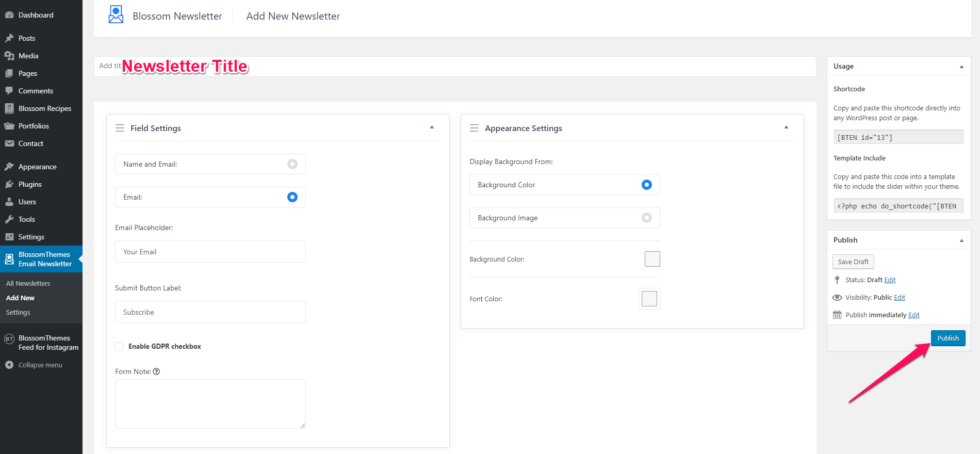Click the Save Draft button
The height and width of the screenshot is (454, 980).
pos(853,262)
